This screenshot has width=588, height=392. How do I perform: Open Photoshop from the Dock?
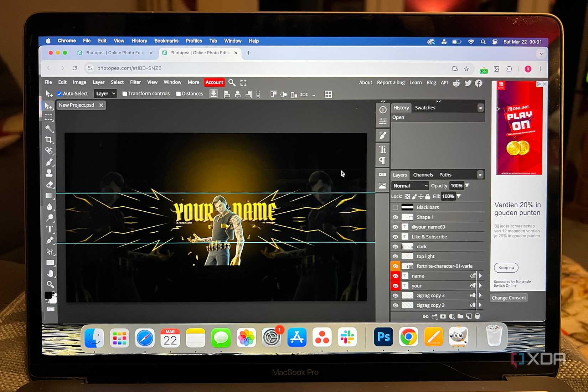click(383, 337)
